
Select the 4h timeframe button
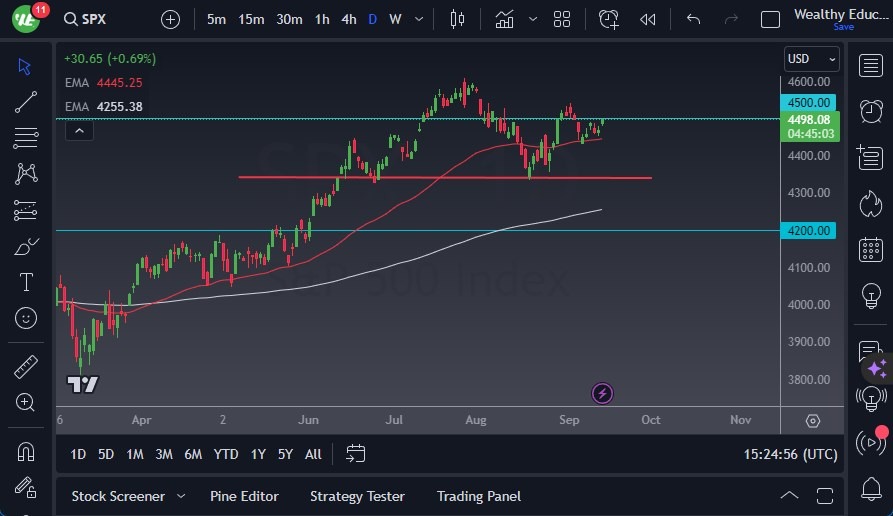[x=348, y=19]
